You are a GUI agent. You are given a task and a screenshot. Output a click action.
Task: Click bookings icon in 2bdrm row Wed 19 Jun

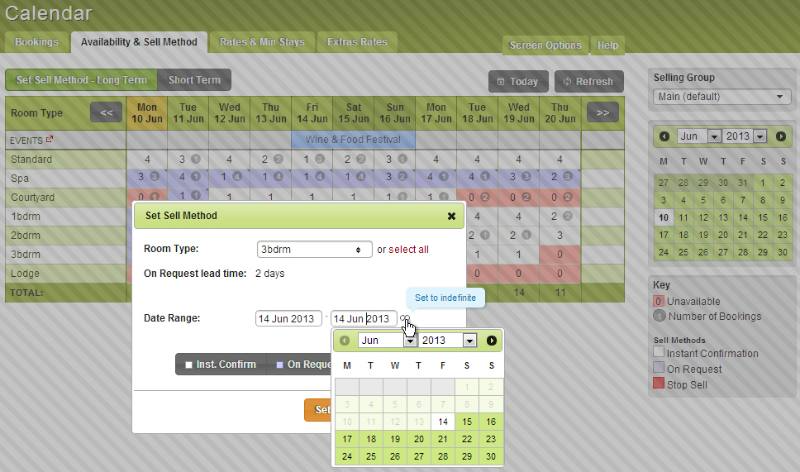tap(526, 235)
